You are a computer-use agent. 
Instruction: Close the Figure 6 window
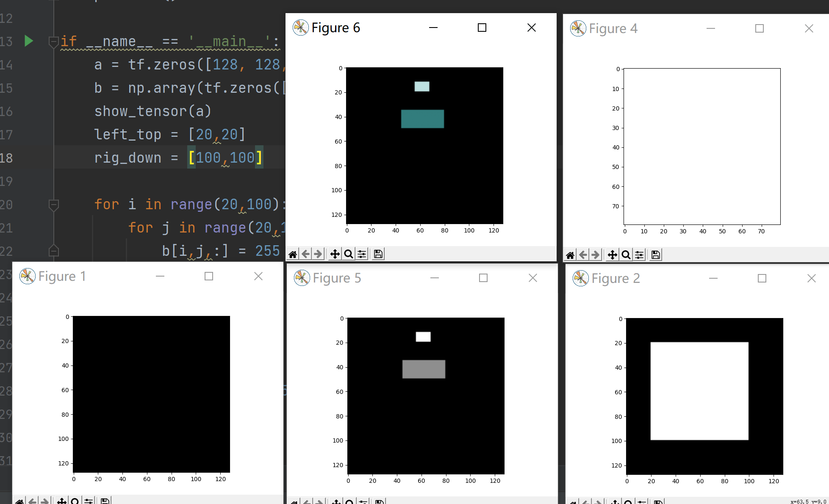point(532,28)
